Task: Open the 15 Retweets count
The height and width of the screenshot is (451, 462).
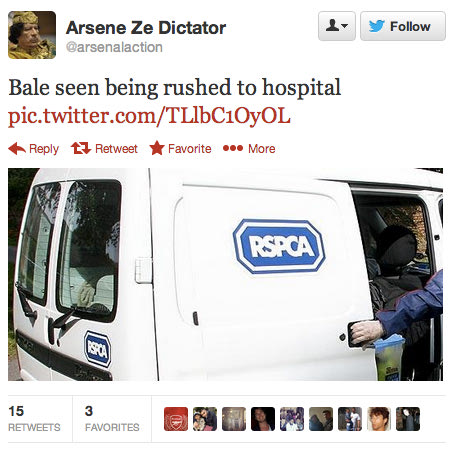Action: point(34,419)
